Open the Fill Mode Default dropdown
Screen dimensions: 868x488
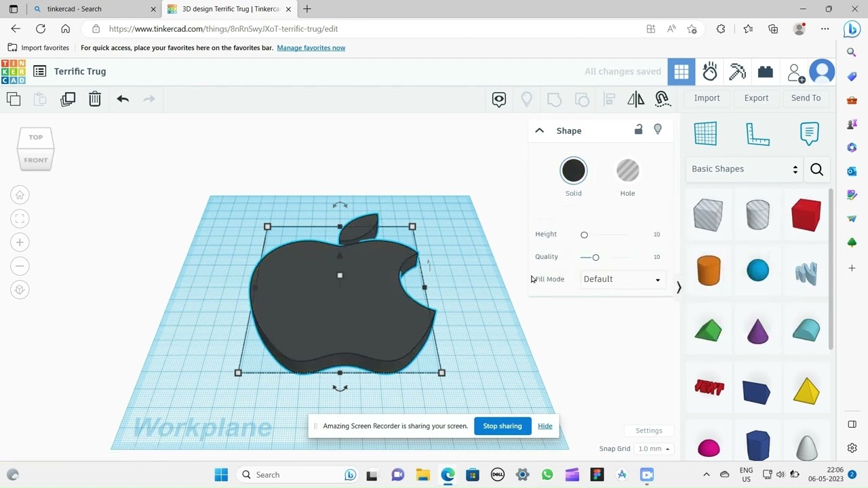tap(622, 279)
